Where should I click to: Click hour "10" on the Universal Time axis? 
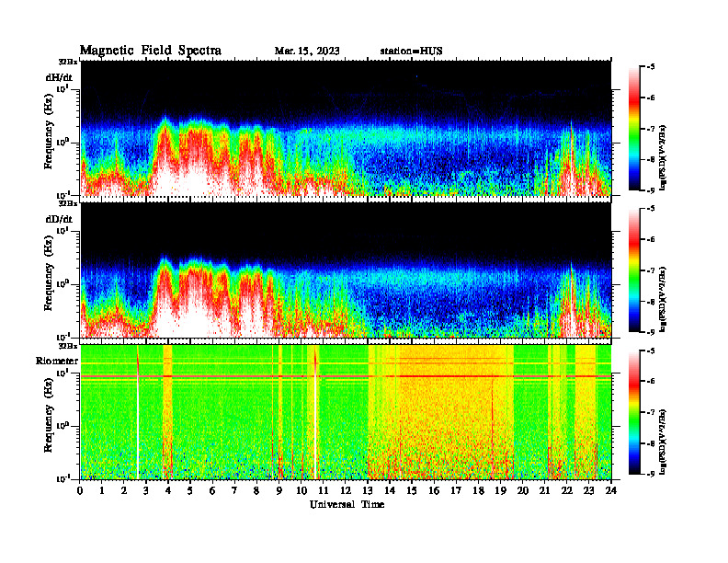301,491
